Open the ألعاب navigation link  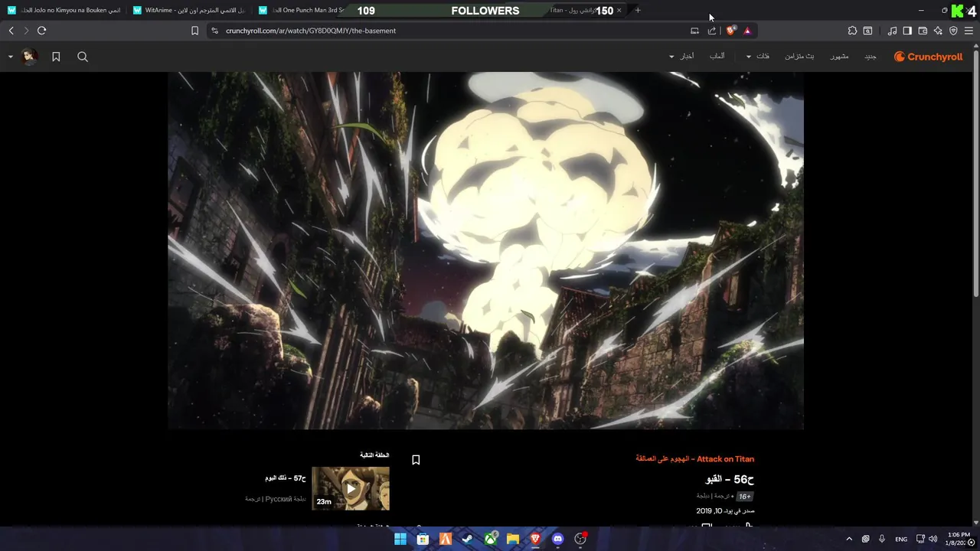[717, 57]
